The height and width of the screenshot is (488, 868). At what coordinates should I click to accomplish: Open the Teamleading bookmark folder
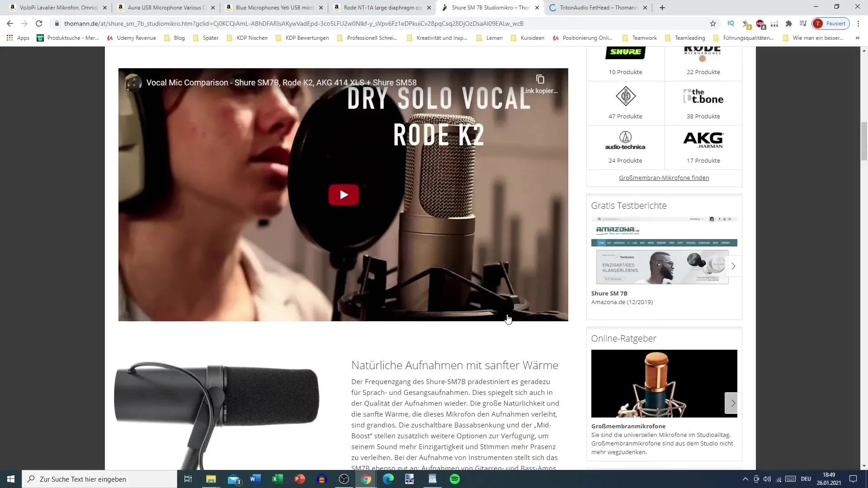tap(685, 38)
